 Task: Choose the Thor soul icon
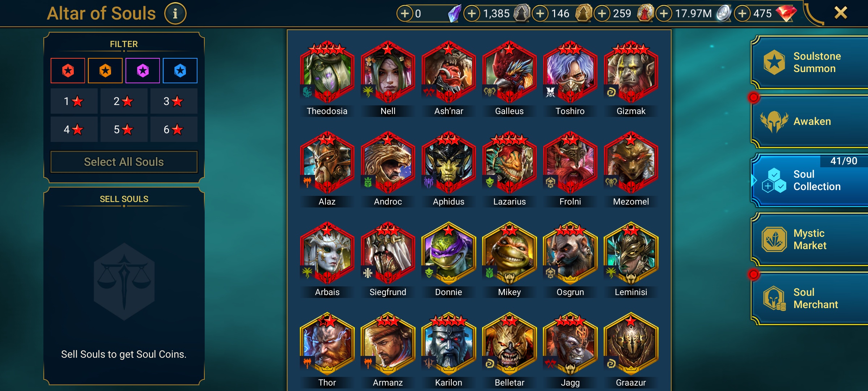pyautogui.click(x=327, y=344)
